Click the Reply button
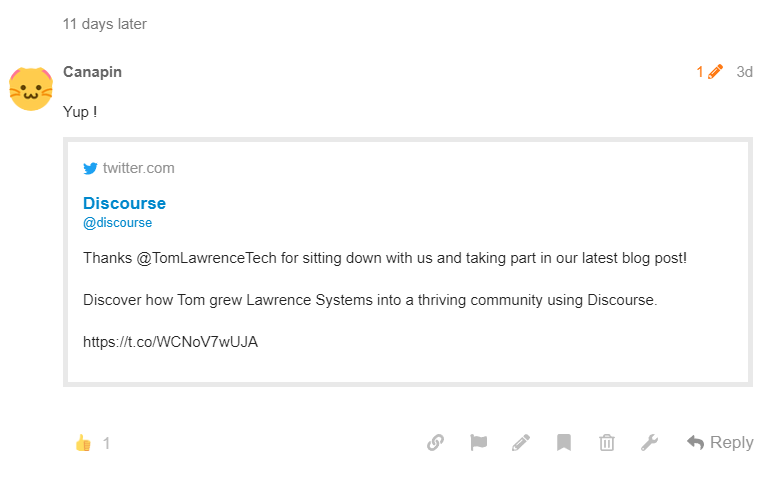The height and width of the screenshot is (485, 769). coord(720,442)
